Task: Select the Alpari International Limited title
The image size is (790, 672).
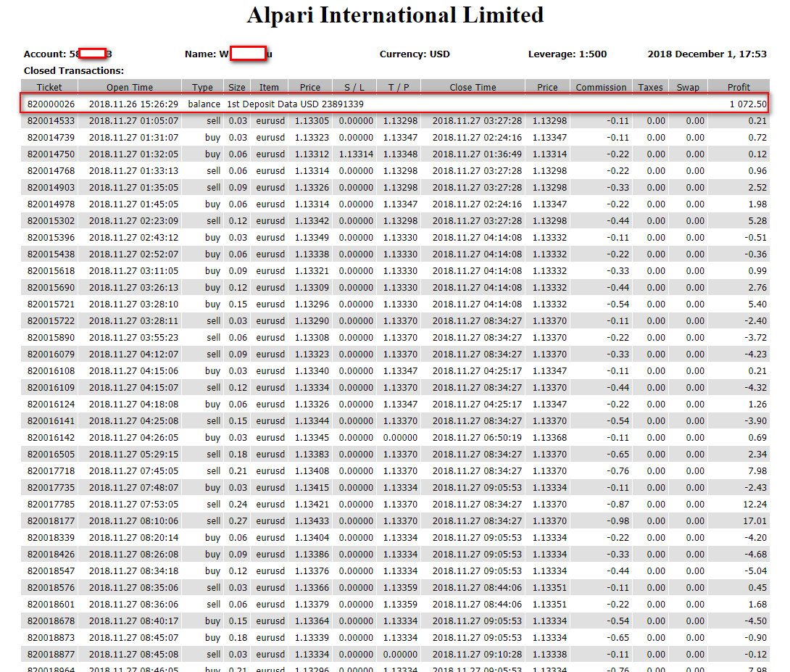Action: point(396,15)
